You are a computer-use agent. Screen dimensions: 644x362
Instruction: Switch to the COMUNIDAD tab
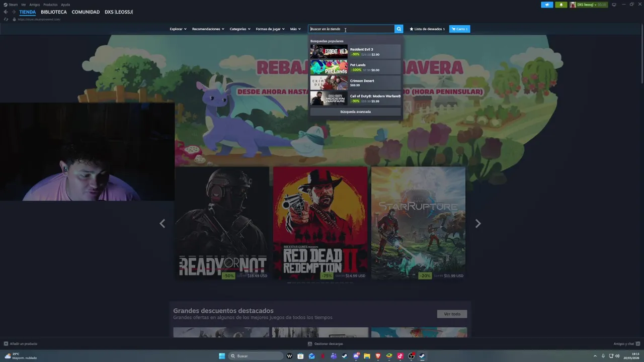(x=86, y=12)
